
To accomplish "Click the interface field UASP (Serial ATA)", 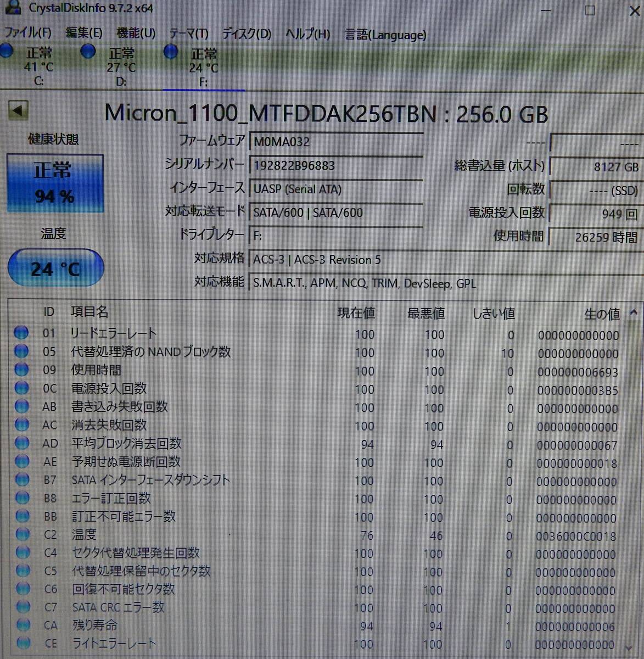I will 335,189.
